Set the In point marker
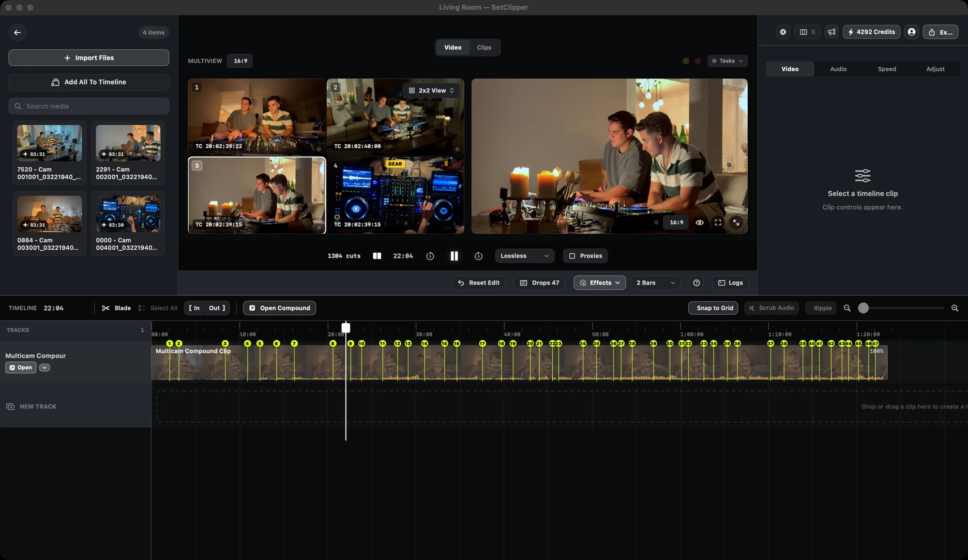The width and height of the screenshot is (968, 560). (194, 308)
